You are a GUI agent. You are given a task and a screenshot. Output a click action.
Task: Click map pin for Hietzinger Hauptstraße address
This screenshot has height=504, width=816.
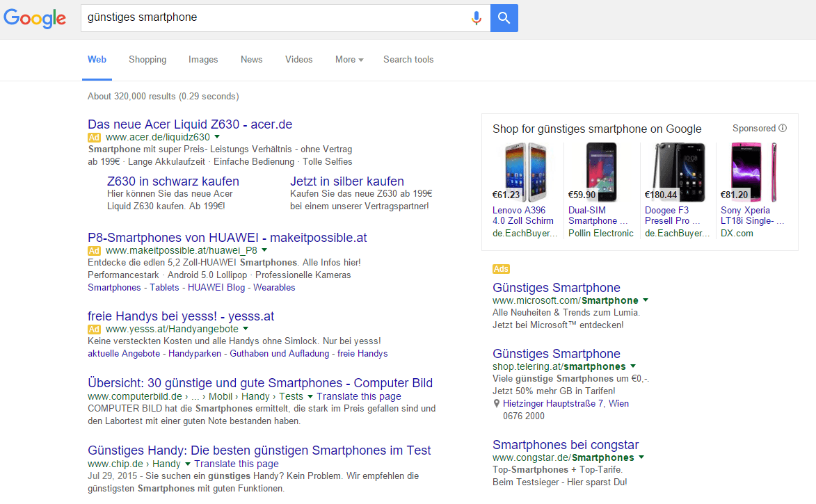tap(496, 404)
